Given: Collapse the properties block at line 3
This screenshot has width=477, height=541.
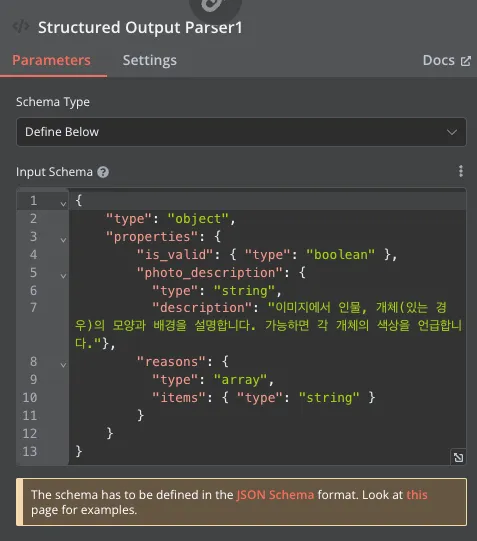Looking at the screenshot, I should 63,240.
